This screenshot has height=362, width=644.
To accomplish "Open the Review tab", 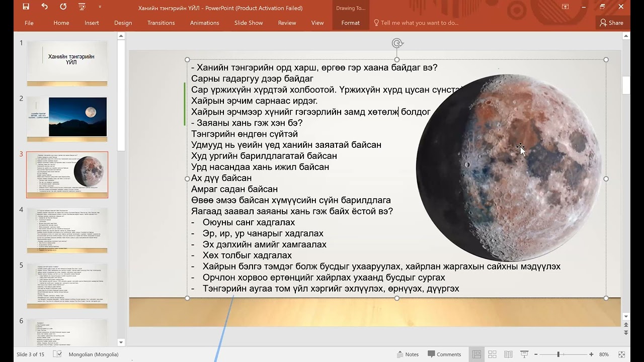I will click(x=287, y=23).
